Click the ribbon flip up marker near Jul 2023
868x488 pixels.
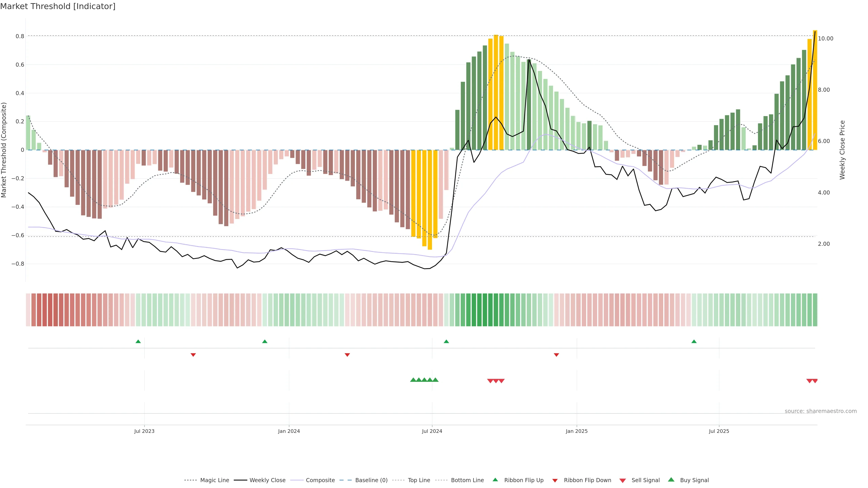pyautogui.click(x=138, y=342)
